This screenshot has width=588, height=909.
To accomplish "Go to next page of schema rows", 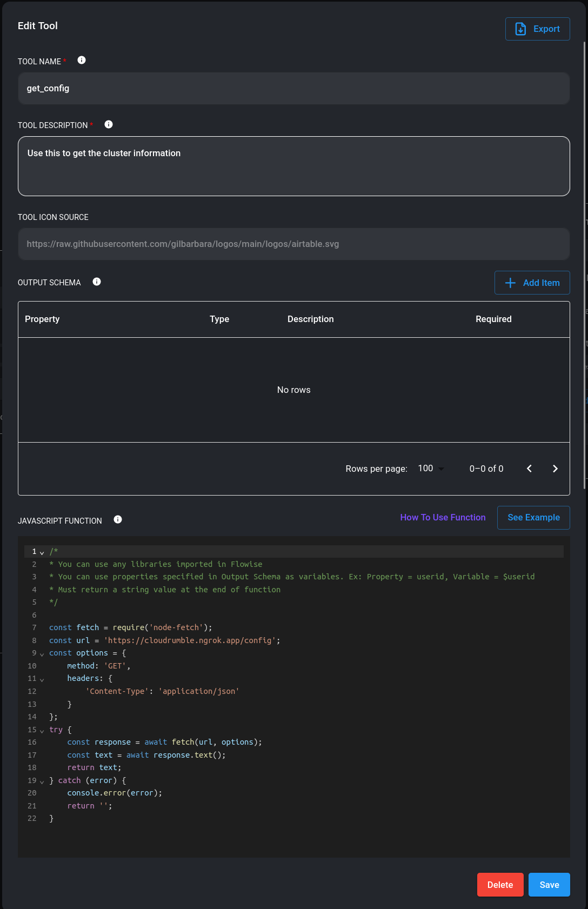I will click(x=555, y=469).
